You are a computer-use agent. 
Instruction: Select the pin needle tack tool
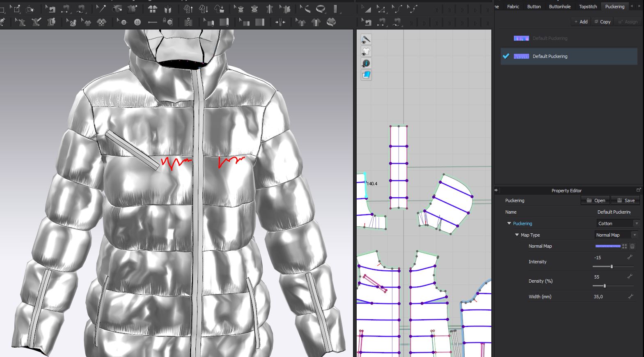[x=101, y=9]
